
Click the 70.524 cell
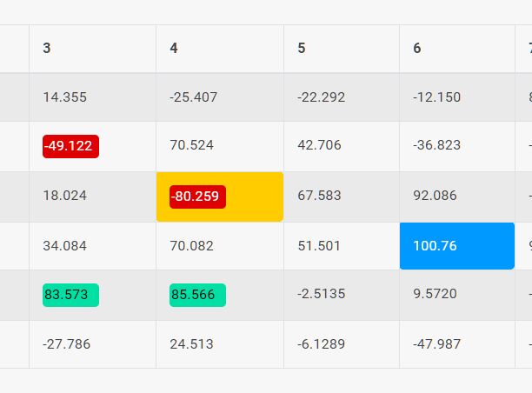pyautogui.click(x=220, y=146)
